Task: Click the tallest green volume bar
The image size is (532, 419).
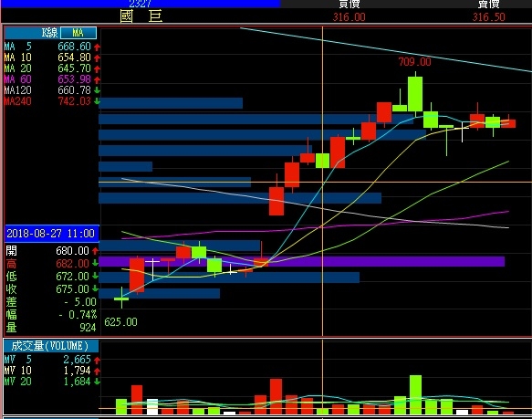Action: tap(415, 394)
